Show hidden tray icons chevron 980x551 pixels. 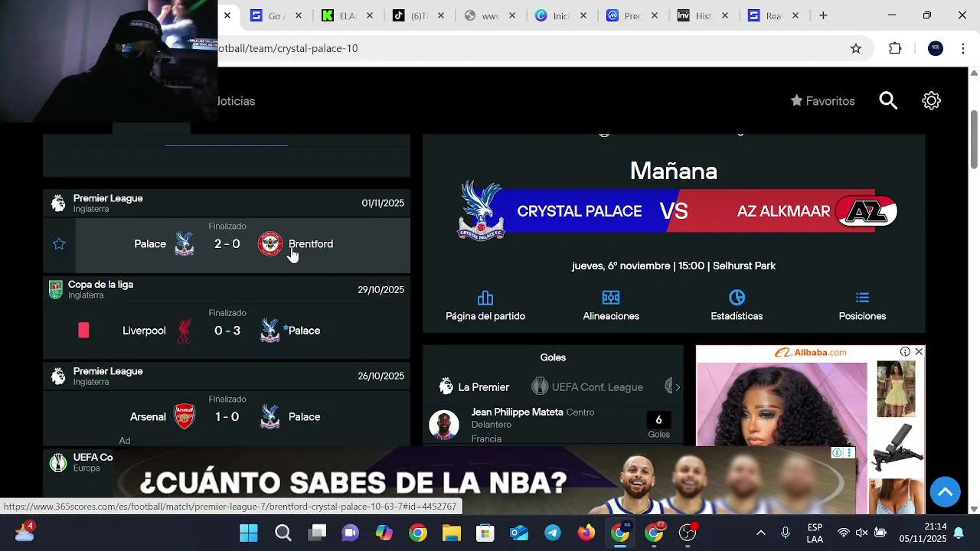pos(760,533)
